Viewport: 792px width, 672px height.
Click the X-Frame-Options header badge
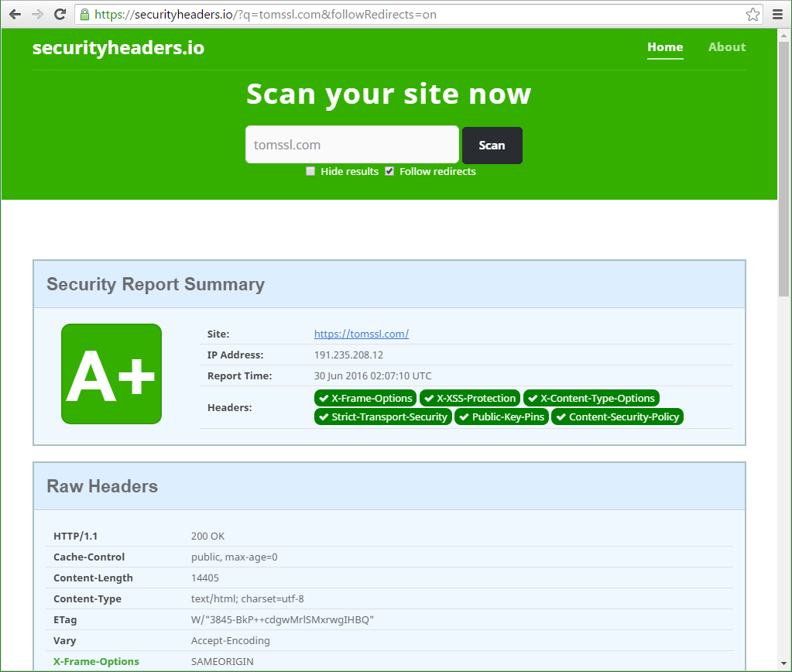point(365,398)
